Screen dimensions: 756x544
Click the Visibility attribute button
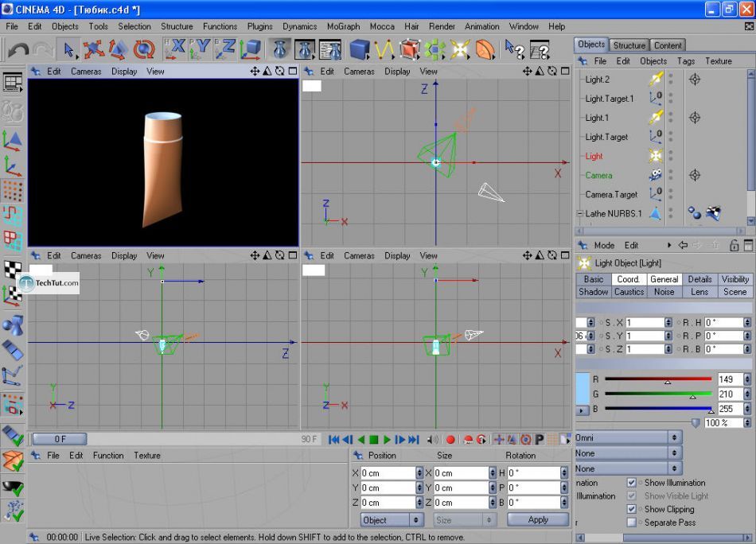point(735,279)
